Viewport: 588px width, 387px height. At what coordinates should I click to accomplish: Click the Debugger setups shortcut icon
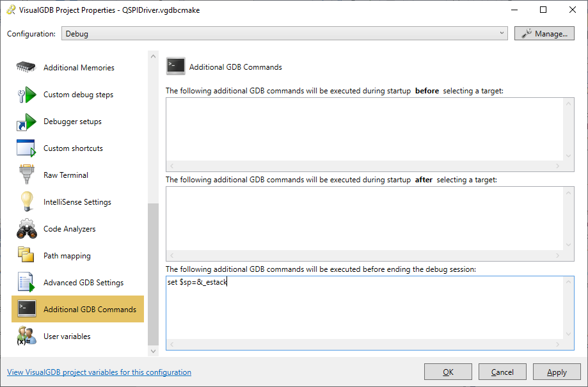pyautogui.click(x=26, y=122)
